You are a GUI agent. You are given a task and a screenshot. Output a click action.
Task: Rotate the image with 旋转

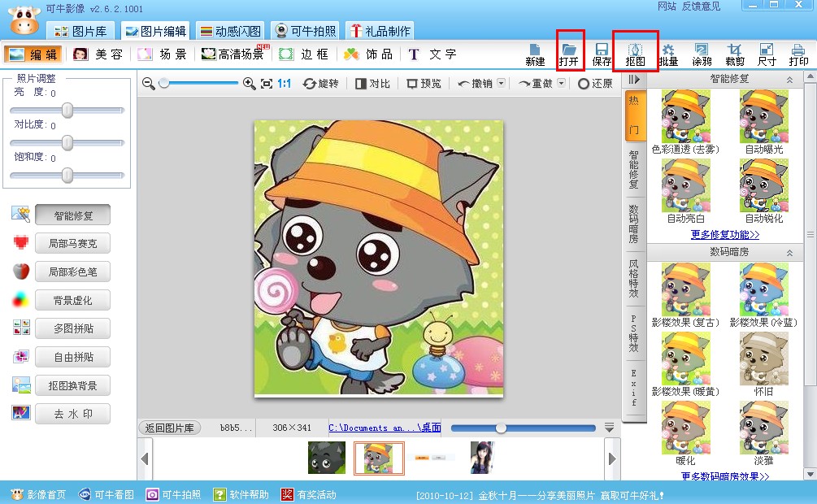coord(321,84)
